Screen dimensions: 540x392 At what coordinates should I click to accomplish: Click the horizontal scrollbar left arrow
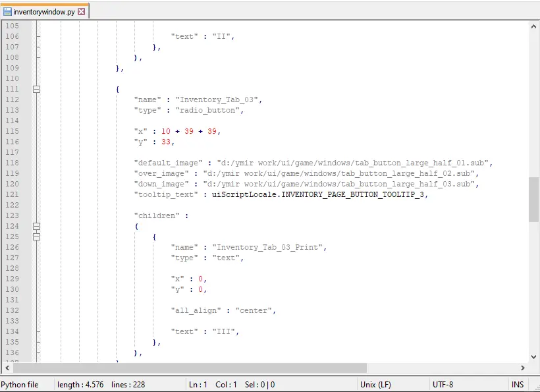click(x=7, y=368)
